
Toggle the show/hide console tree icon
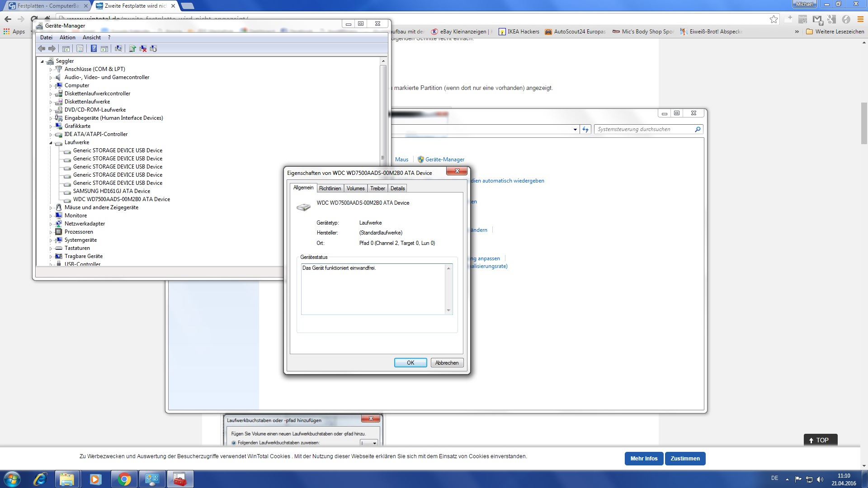pyautogui.click(x=66, y=48)
